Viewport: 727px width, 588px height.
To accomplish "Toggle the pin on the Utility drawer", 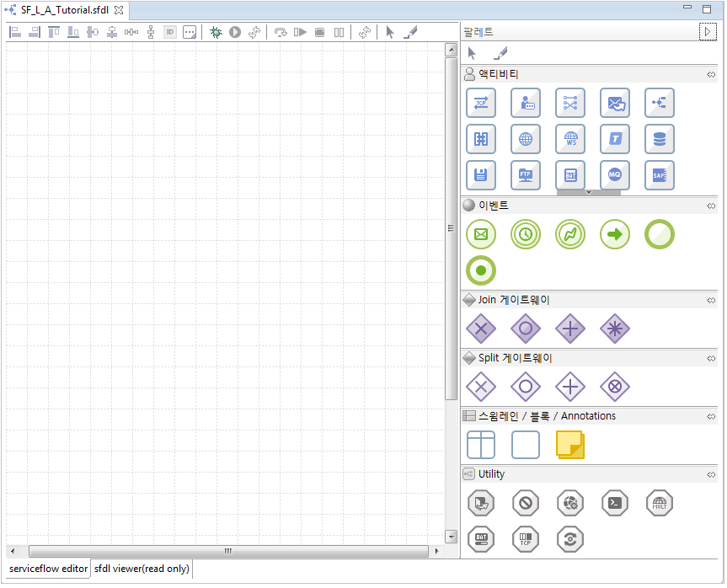I will point(711,474).
